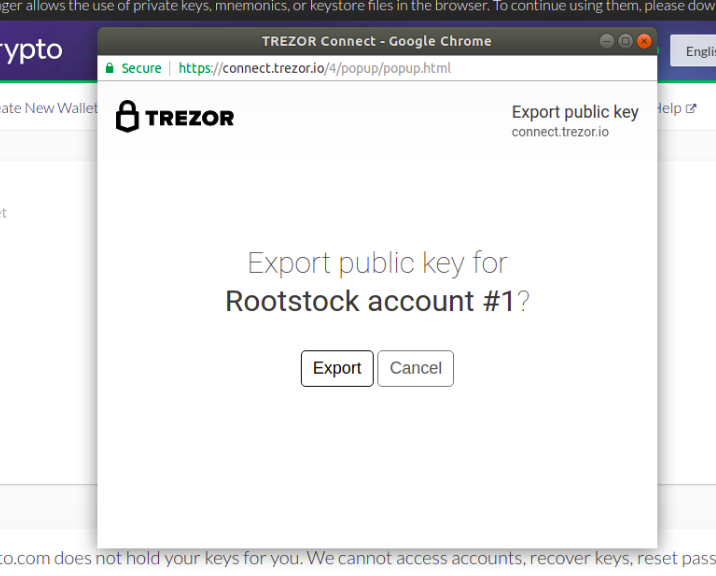Click the green Secure padlock icon
Image resolution: width=716 pixels, height=576 pixels.
click(x=110, y=68)
